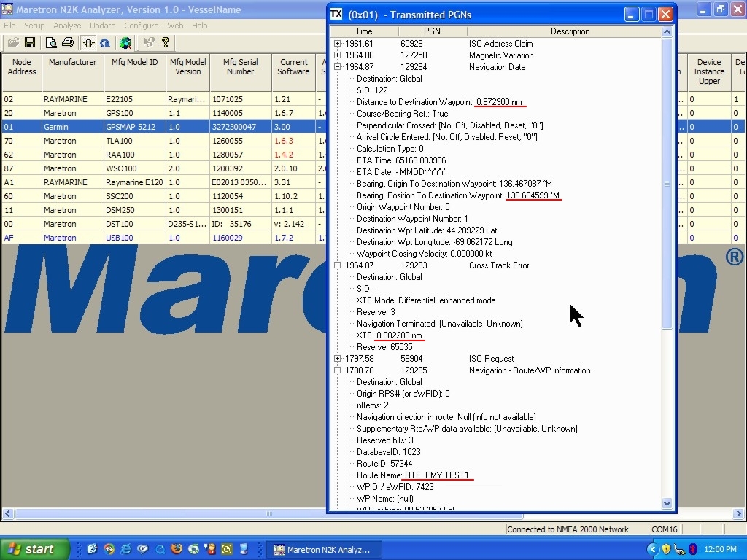Click the yellow question mark Help icon
This screenshot has height=560, width=747.
click(x=166, y=43)
